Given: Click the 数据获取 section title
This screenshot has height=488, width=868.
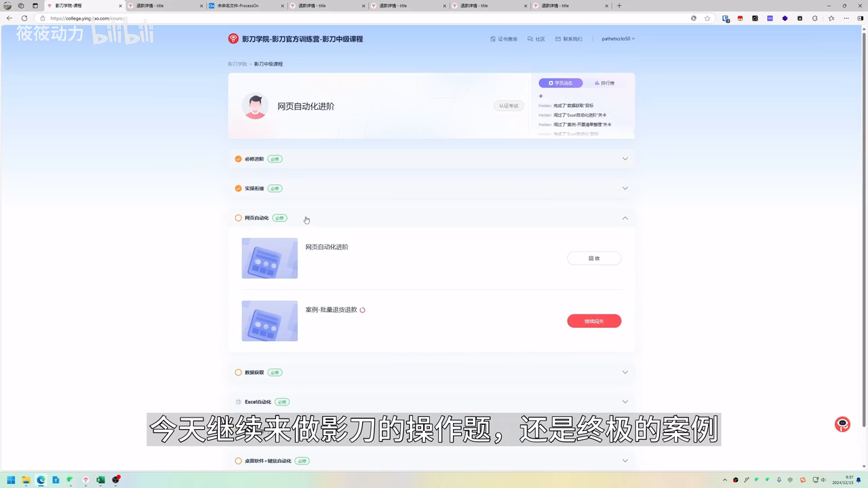Looking at the screenshot, I should click(254, 372).
